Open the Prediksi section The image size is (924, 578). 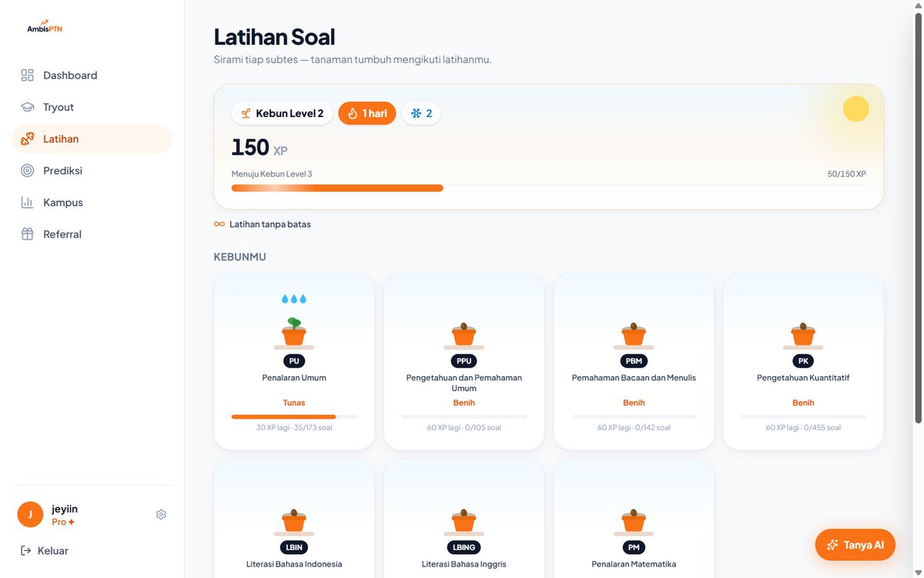[92, 170]
